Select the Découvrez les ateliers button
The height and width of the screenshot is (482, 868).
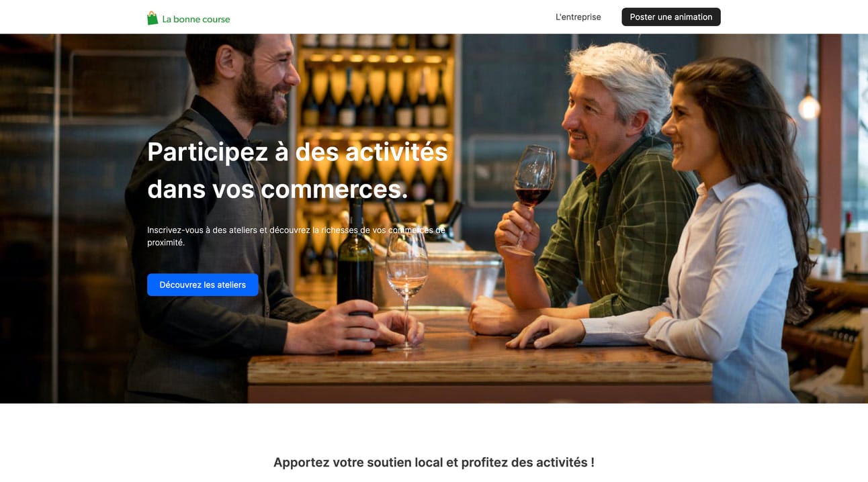tap(202, 285)
